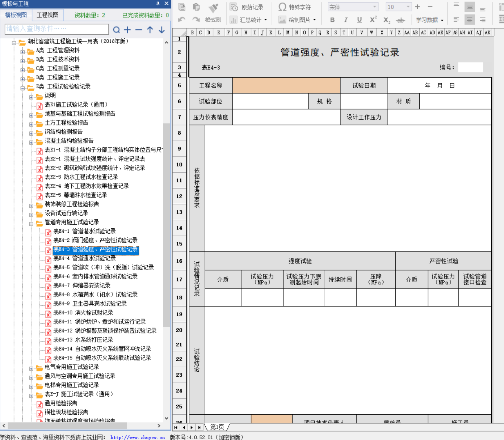Click the search magnifier icon
504x440 pixels.
(117, 30)
